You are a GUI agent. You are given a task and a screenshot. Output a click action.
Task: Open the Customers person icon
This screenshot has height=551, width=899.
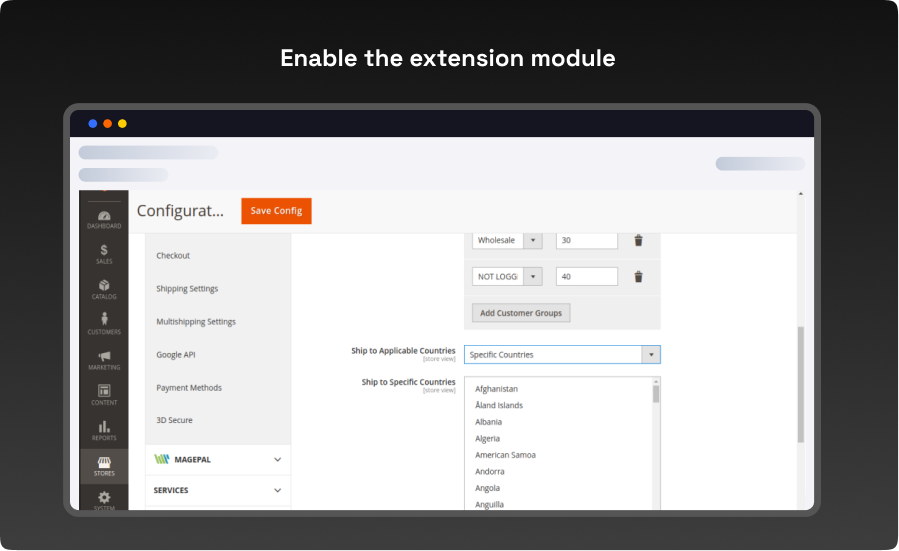(x=104, y=322)
